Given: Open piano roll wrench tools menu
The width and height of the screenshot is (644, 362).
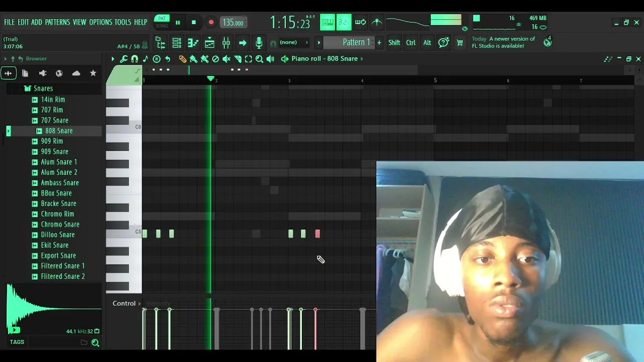Looking at the screenshot, I should tap(124, 59).
